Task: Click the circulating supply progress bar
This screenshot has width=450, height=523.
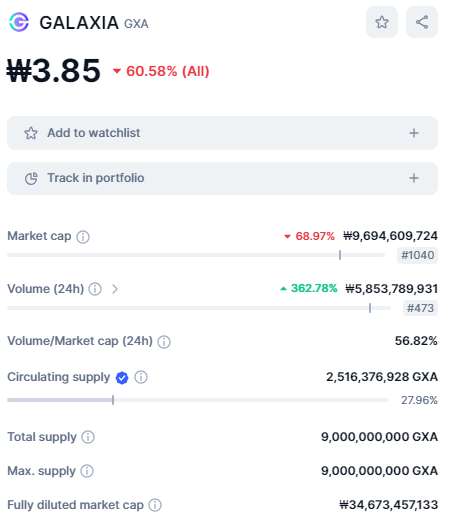Action: coord(197,400)
